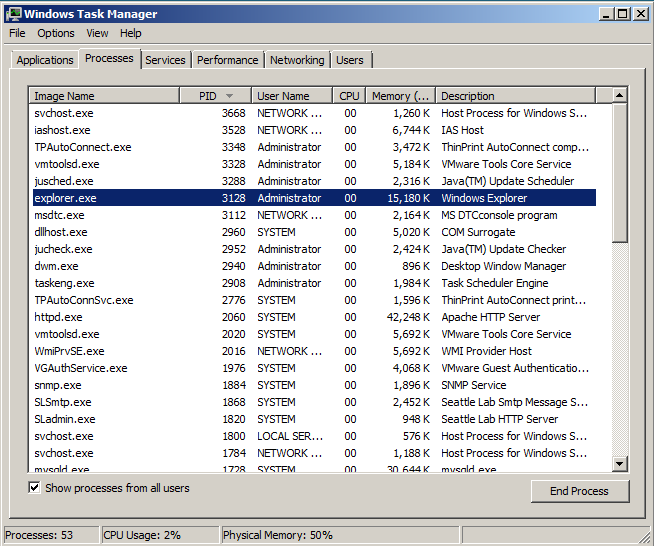Click the Task Manager title bar icon
The image size is (654, 546).
[x=13, y=14]
